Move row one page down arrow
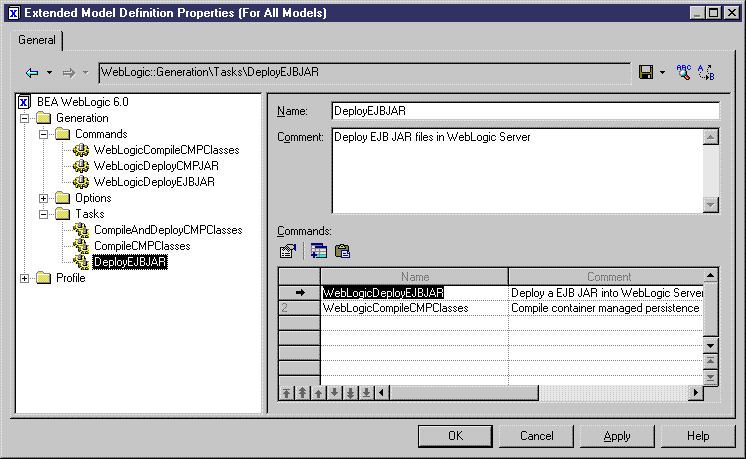Screen dimensions: 746x459 tap(351, 393)
